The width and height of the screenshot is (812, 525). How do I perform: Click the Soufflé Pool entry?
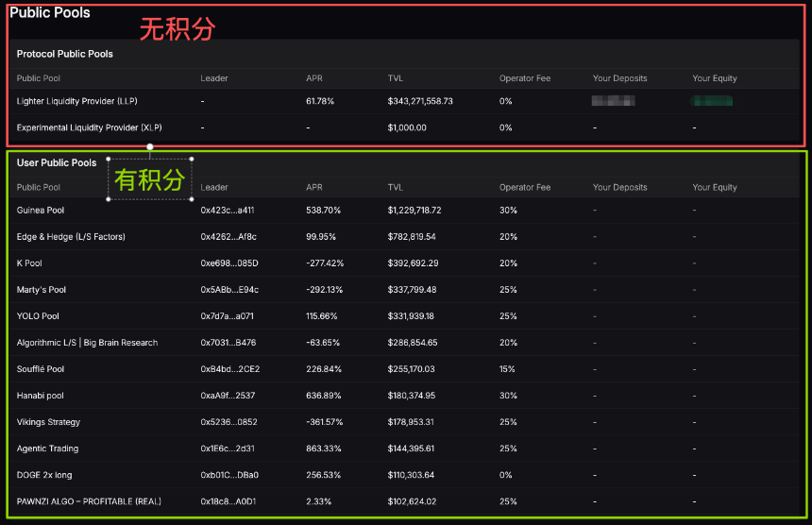pos(41,369)
